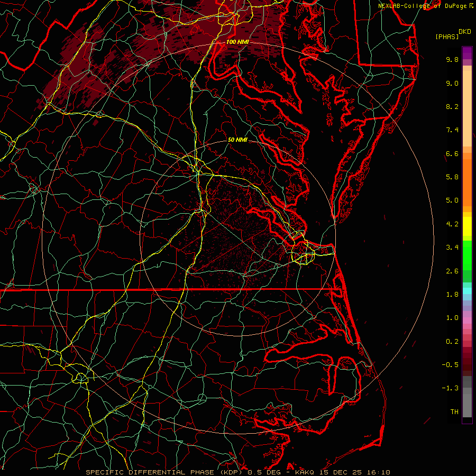476x476 pixels.
Task: Click the 5.8 scale value
Action: pos(452,177)
